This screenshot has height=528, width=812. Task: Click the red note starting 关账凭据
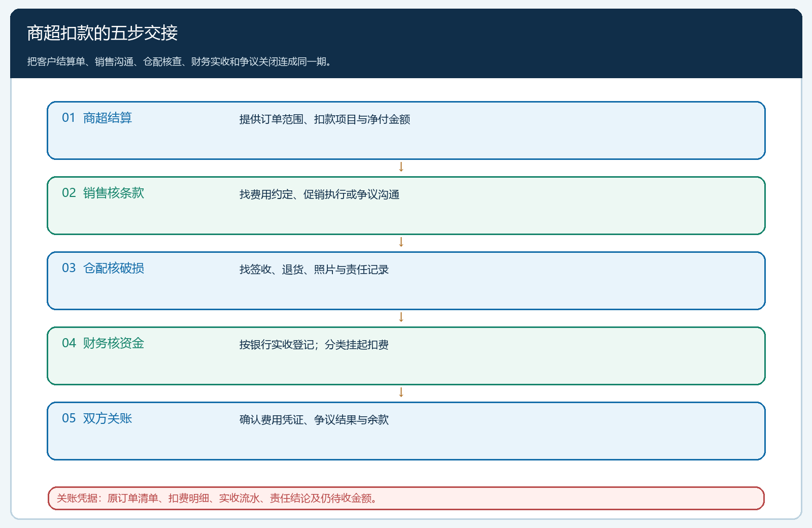[406, 498]
